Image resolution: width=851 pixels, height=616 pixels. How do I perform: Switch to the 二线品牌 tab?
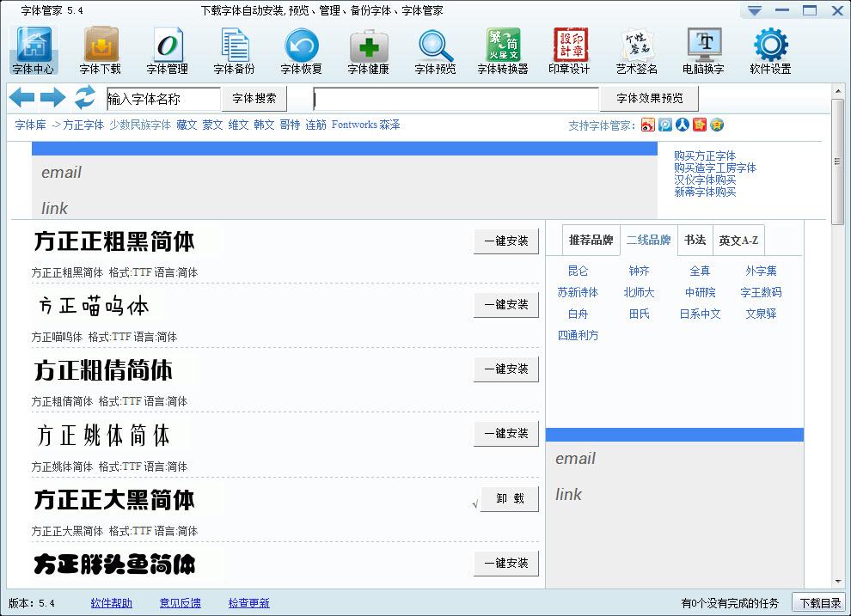648,240
